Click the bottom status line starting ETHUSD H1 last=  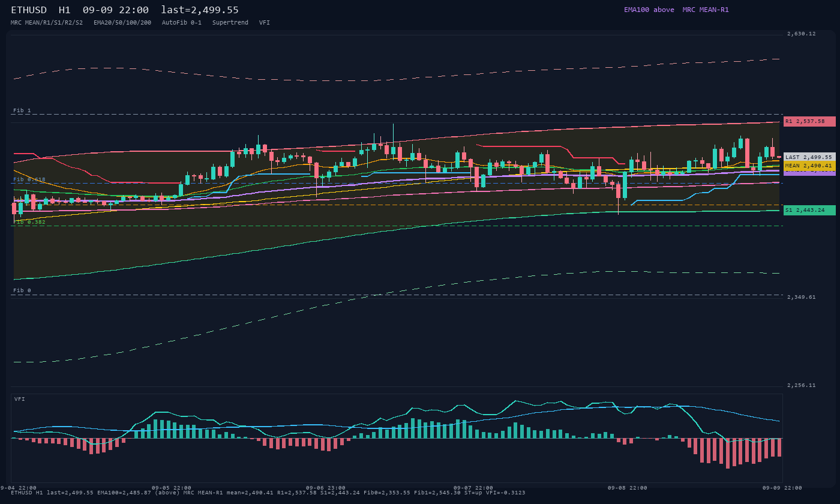268,493
